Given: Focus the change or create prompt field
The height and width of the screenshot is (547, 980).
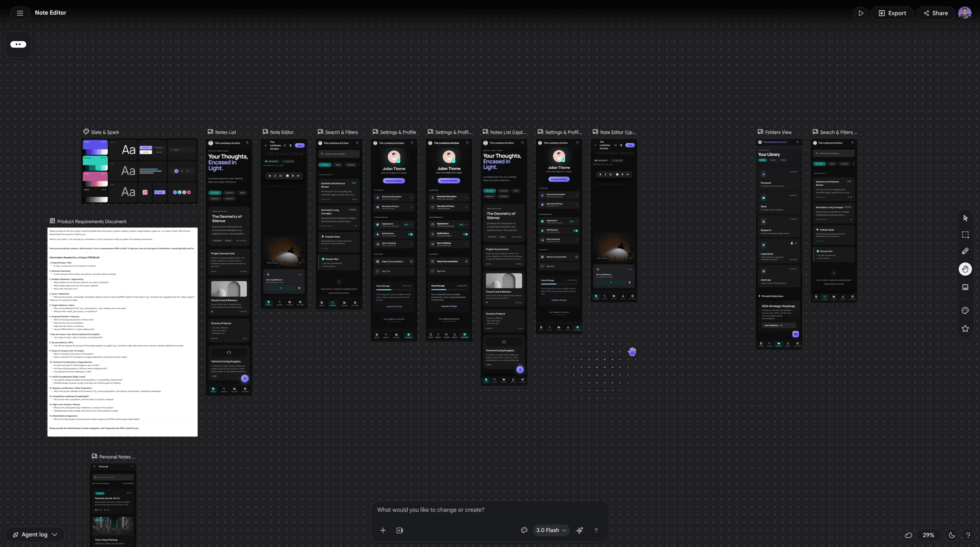Looking at the screenshot, I should [x=489, y=510].
